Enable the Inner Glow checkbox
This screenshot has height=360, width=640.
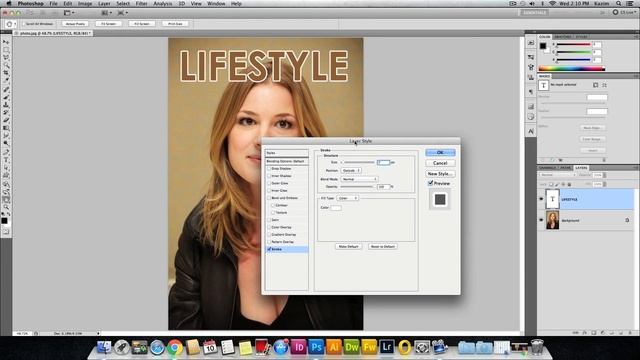click(269, 191)
